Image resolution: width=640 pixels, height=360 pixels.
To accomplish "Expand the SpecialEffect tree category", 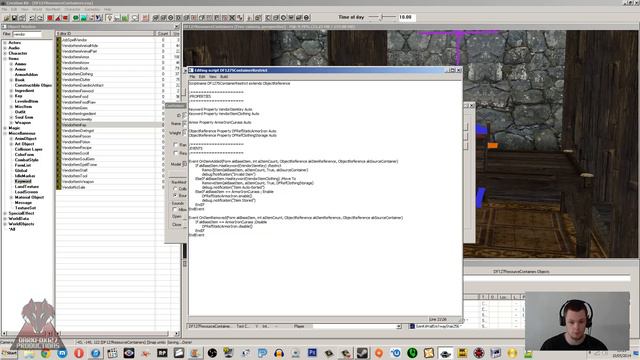I will (x=5, y=213).
